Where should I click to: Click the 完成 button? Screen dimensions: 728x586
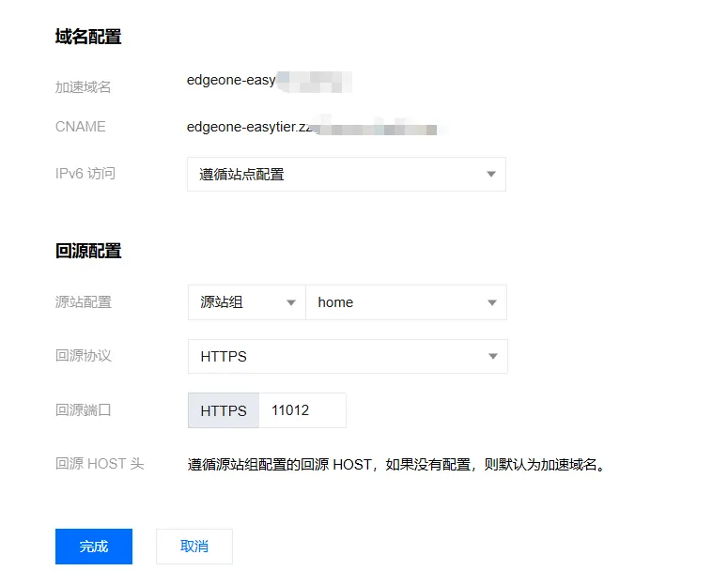coord(94,547)
